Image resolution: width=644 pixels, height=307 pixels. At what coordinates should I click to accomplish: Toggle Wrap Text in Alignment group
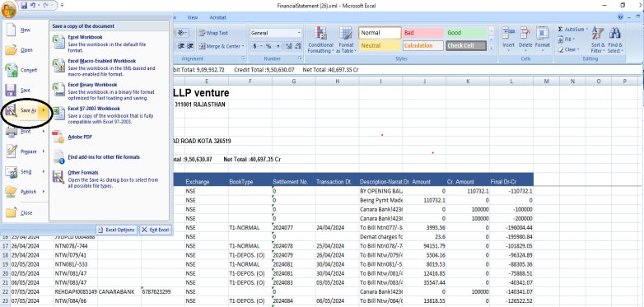click(213, 33)
